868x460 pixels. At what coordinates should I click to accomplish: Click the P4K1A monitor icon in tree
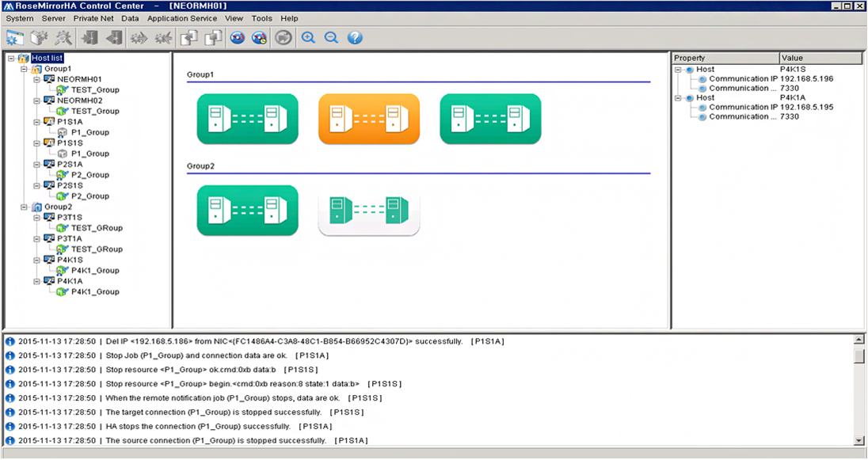tap(49, 281)
